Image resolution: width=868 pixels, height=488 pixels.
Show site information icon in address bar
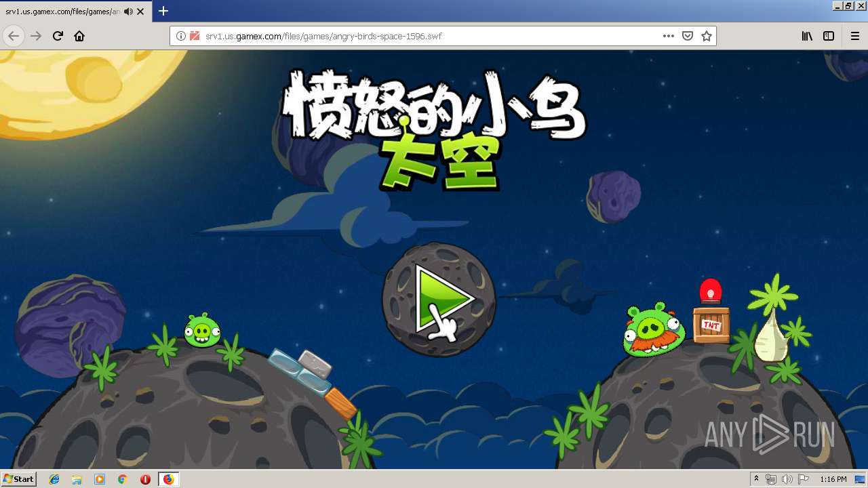(x=181, y=36)
